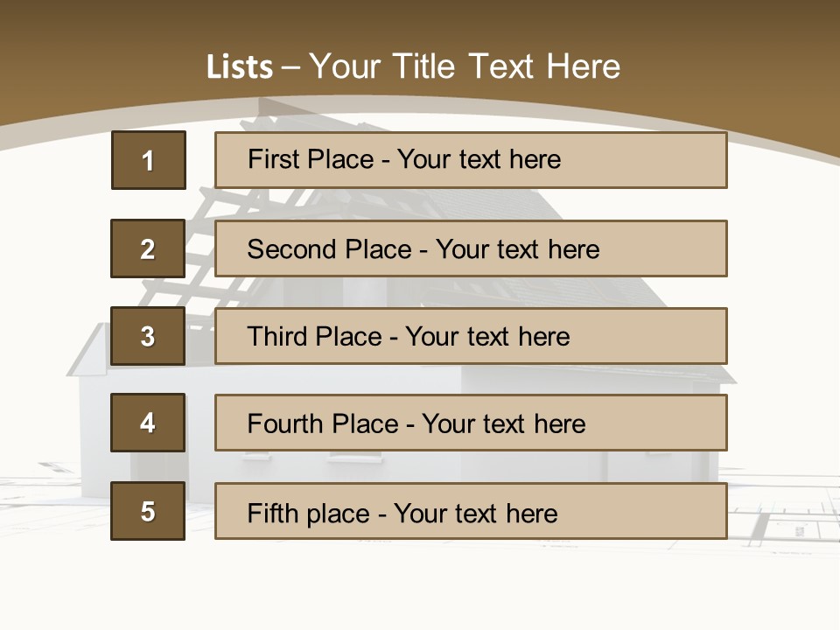
Task: Click the number 3 square
Action: (x=148, y=336)
